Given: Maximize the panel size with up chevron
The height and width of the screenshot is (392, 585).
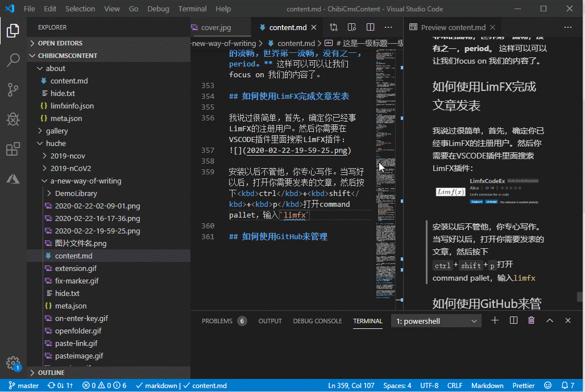Looking at the screenshot, I should [550, 320].
